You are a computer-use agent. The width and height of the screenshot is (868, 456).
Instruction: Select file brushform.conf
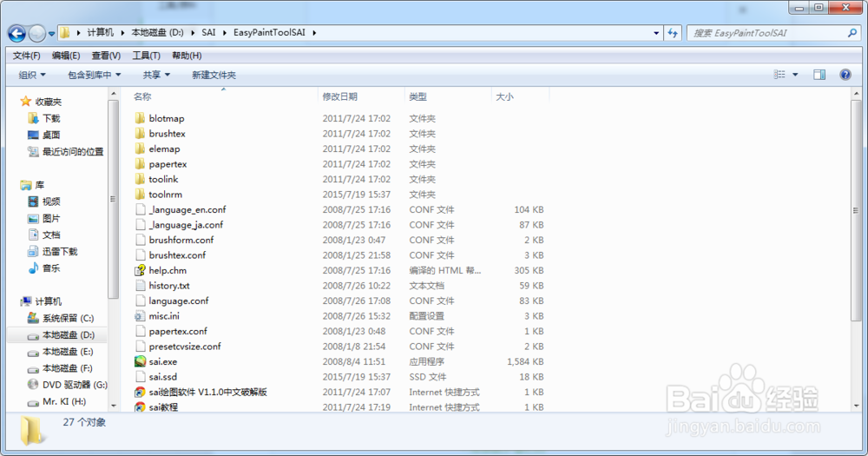point(181,240)
